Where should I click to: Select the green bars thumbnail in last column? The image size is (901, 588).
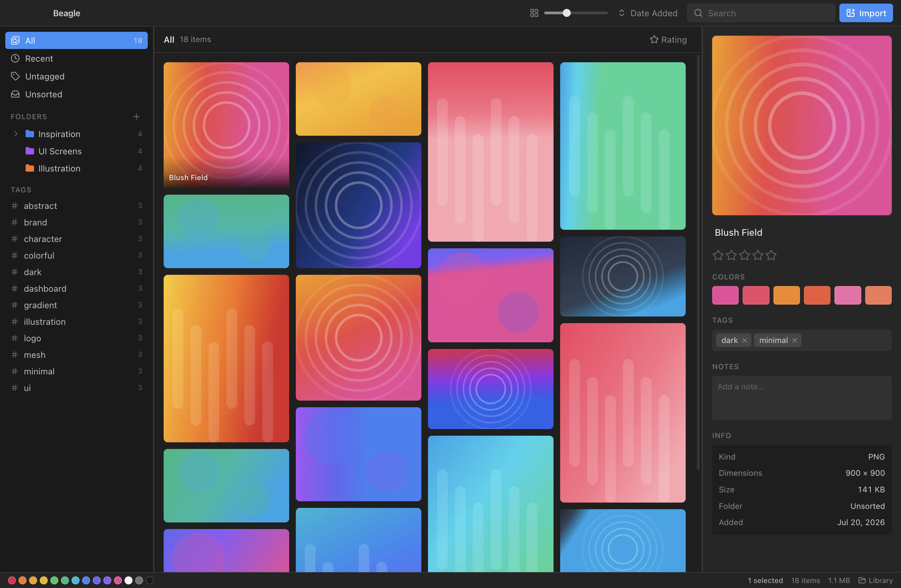coord(622,146)
